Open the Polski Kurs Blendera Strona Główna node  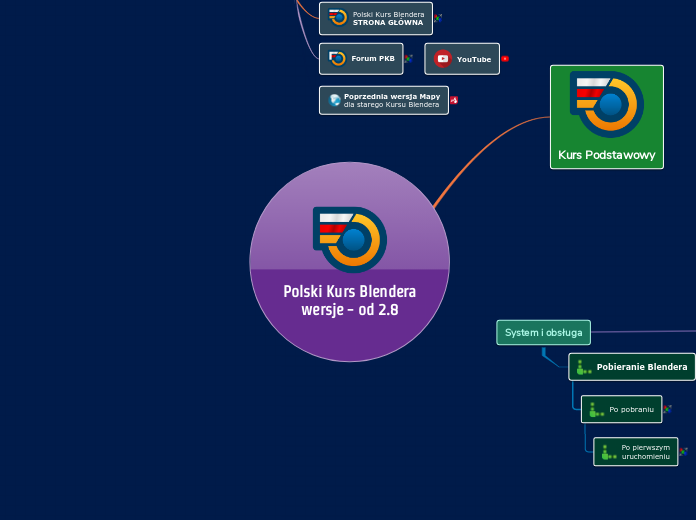coord(376,18)
